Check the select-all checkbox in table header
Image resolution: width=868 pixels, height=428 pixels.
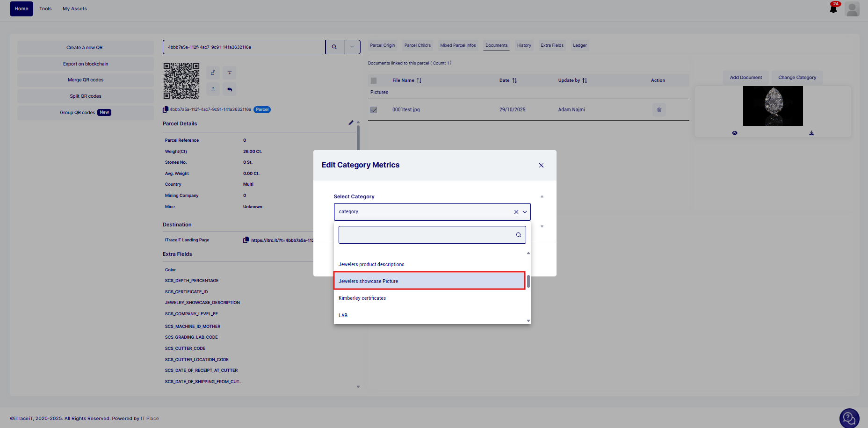(x=374, y=80)
